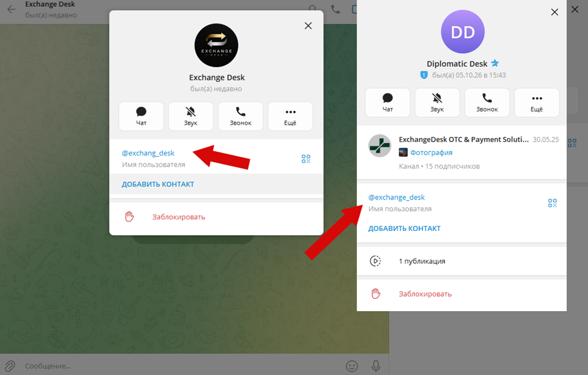Click the voice message microphone icon

375,365
